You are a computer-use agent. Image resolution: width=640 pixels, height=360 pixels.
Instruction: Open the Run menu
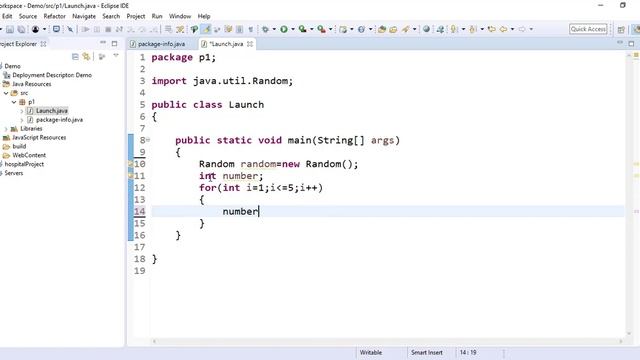pyautogui.click(x=157, y=16)
